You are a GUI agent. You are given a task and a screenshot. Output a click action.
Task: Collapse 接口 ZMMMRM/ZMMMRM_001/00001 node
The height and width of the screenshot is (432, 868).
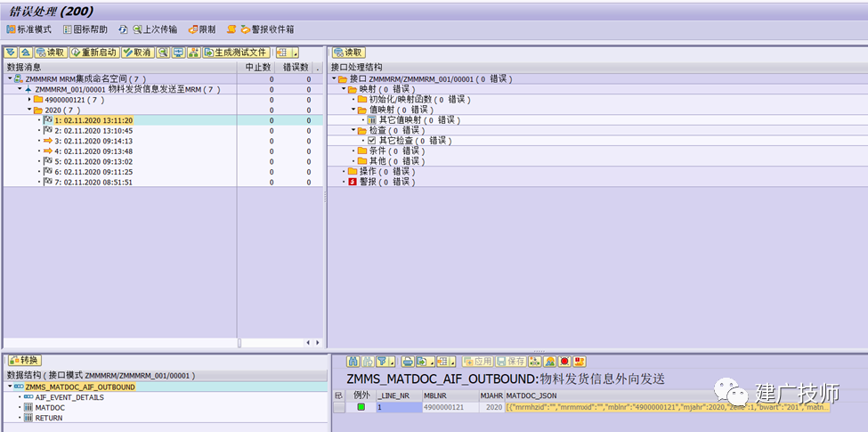[334, 79]
